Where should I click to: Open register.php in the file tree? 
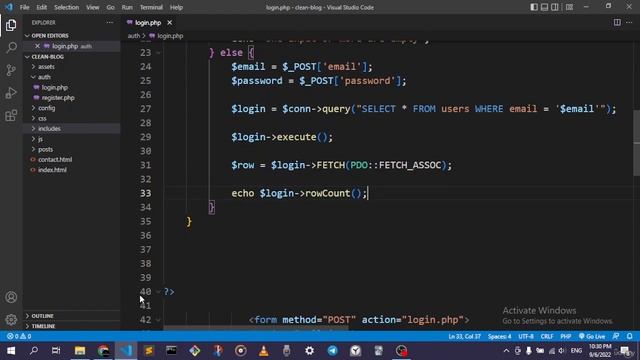[58, 98]
